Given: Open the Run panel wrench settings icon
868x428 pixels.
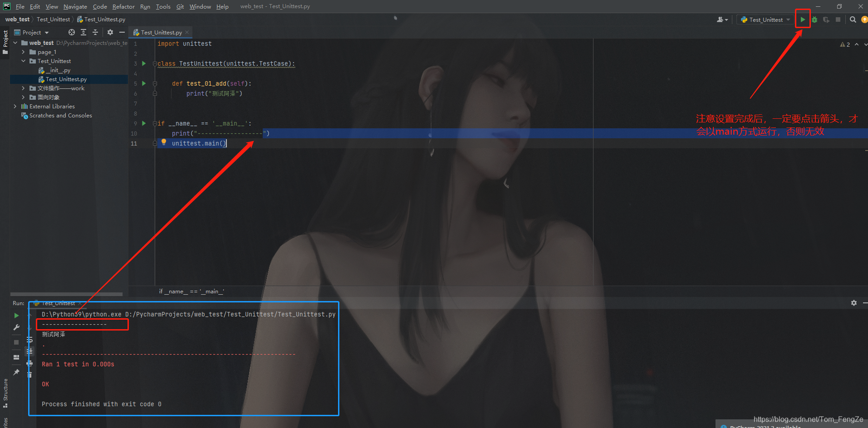Looking at the screenshot, I should point(16,327).
